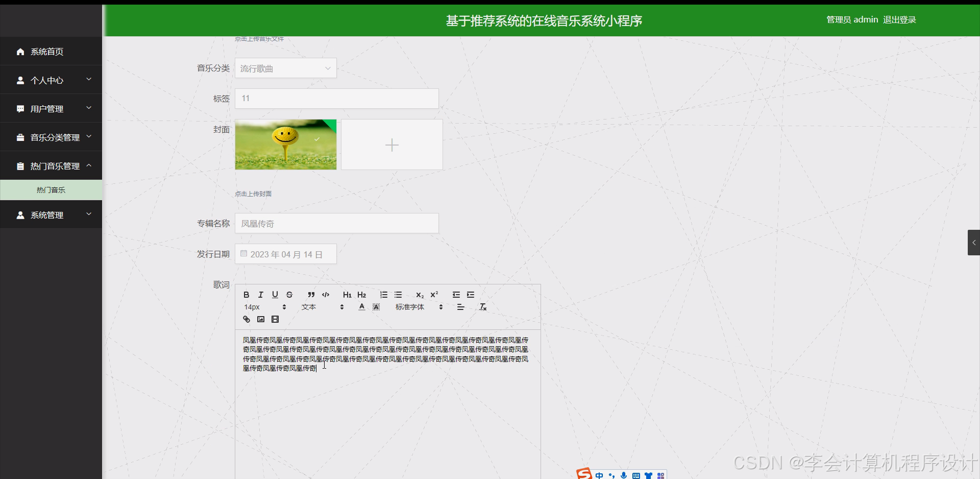This screenshot has height=479, width=980.
Task: Click the Sogou input method logo
Action: coord(584,474)
